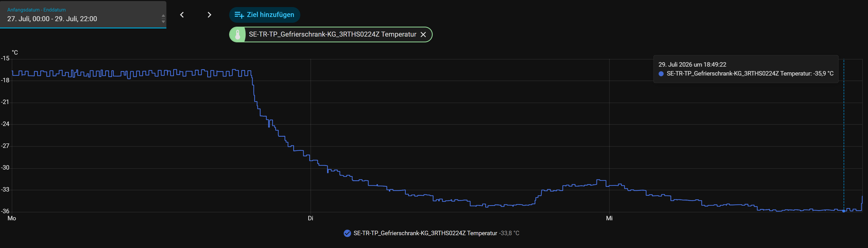Click the -15 label on the temperature axis
The image size is (868, 248).
(x=5, y=59)
